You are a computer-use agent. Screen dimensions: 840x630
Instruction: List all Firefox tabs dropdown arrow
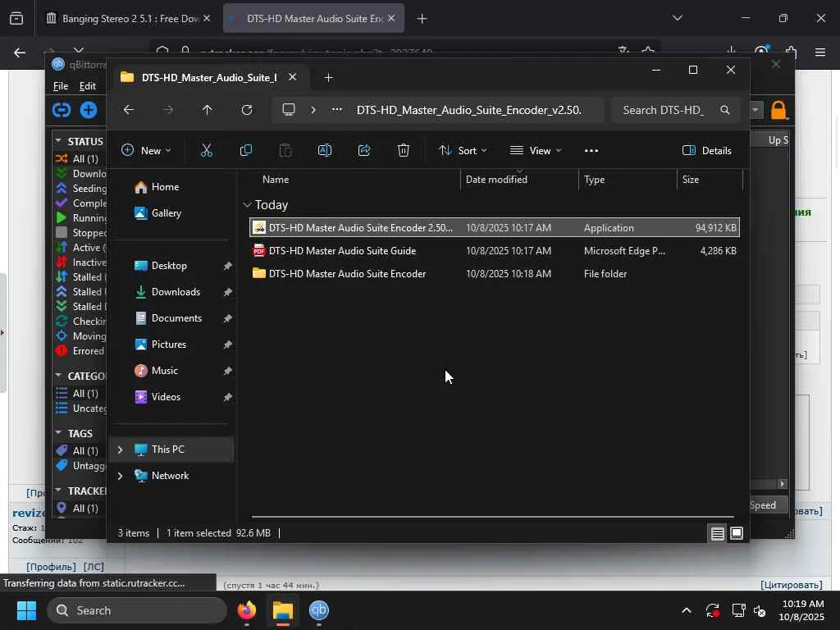[x=677, y=18]
